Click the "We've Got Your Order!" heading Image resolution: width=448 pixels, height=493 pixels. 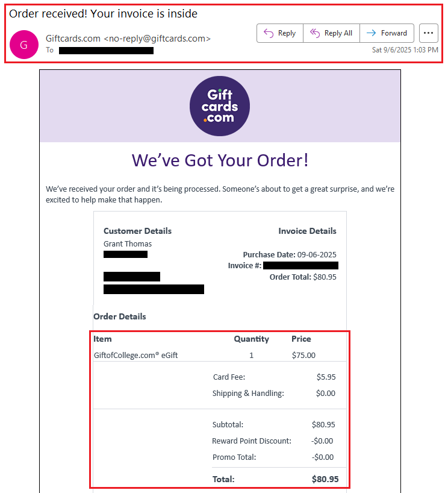click(220, 160)
